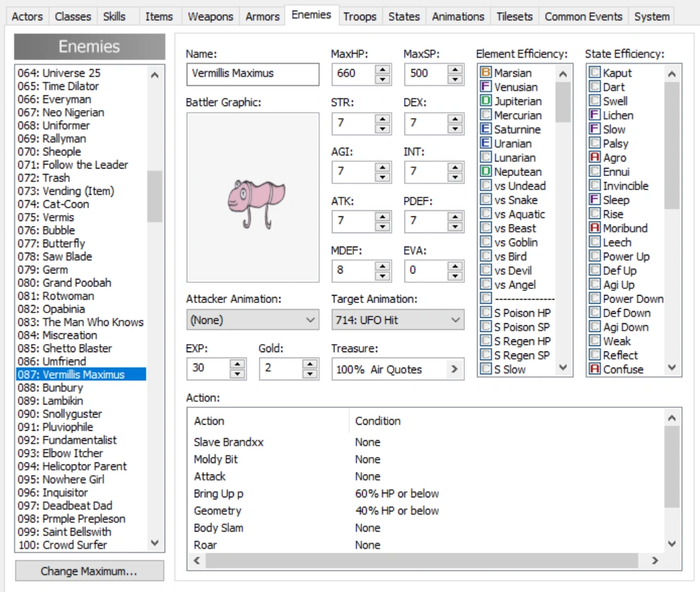Click the Sleep state rank F icon
The image size is (700, 592).
click(x=595, y=200)
